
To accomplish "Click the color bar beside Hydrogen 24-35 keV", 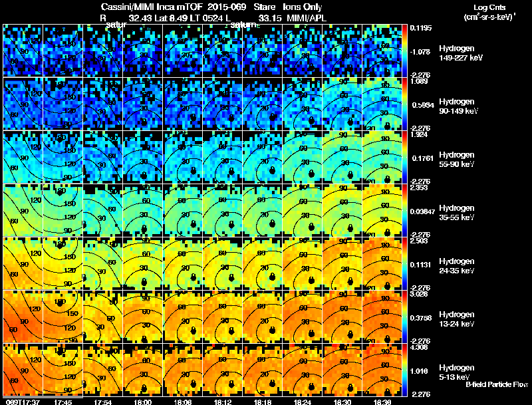I will [x=404, y=263].
